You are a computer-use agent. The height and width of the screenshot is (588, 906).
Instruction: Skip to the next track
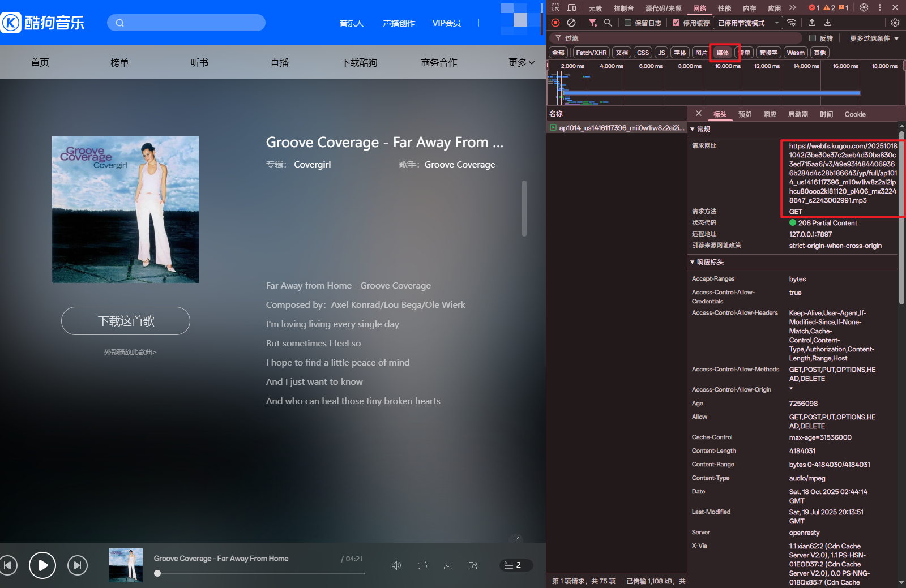[x=78, y=565]
